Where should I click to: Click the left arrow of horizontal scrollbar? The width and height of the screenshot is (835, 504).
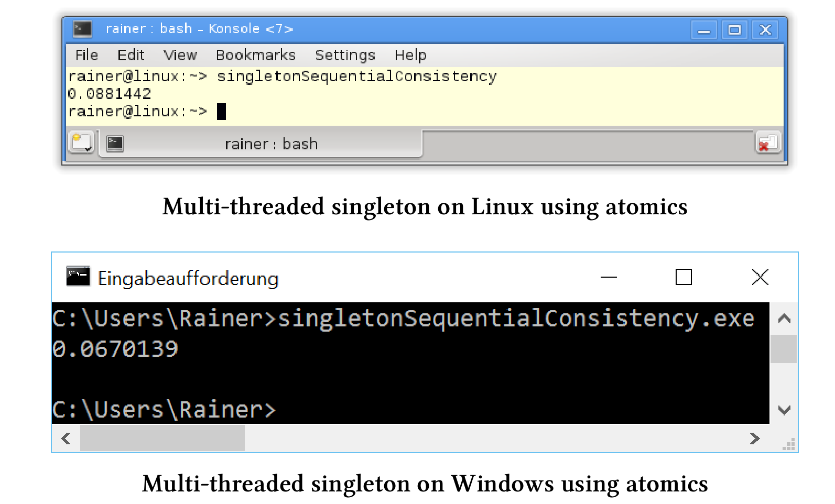(x=66, y=438)
